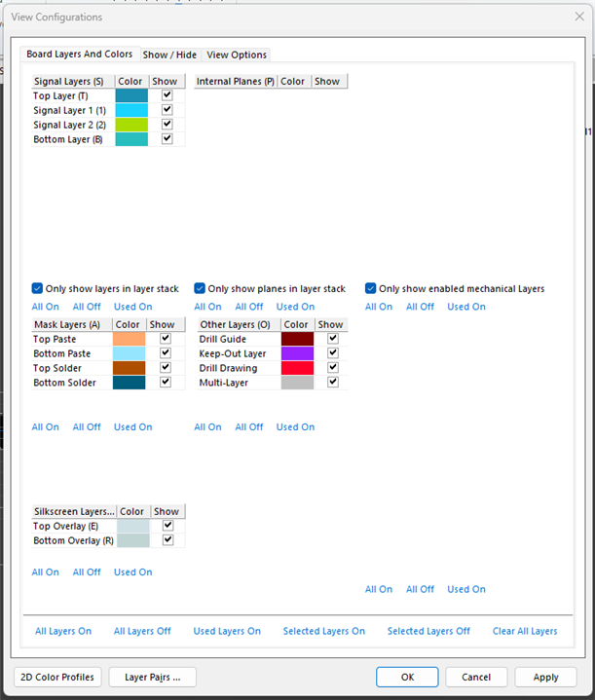Open the View Options tab
This screenshot has width=595, height=700.
[x=237, y=55]
